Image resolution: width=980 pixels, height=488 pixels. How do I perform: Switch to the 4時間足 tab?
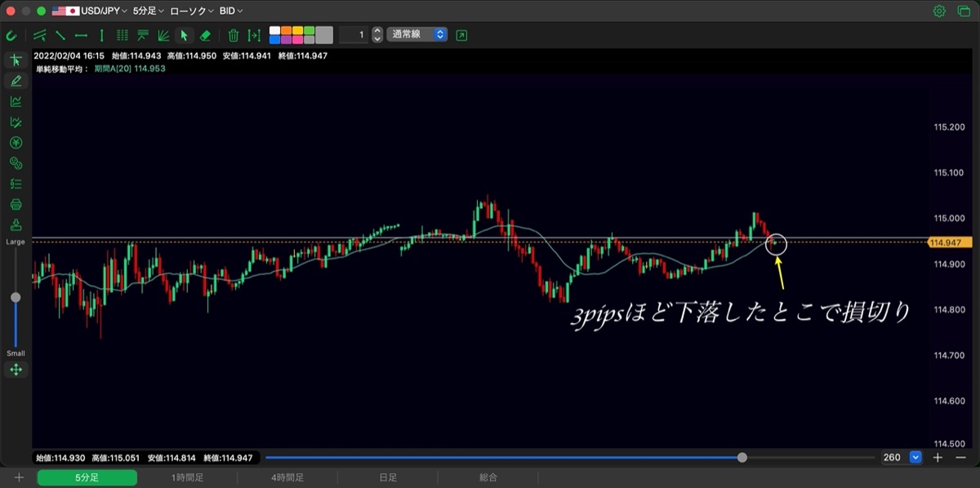click(x=287, y=477)
